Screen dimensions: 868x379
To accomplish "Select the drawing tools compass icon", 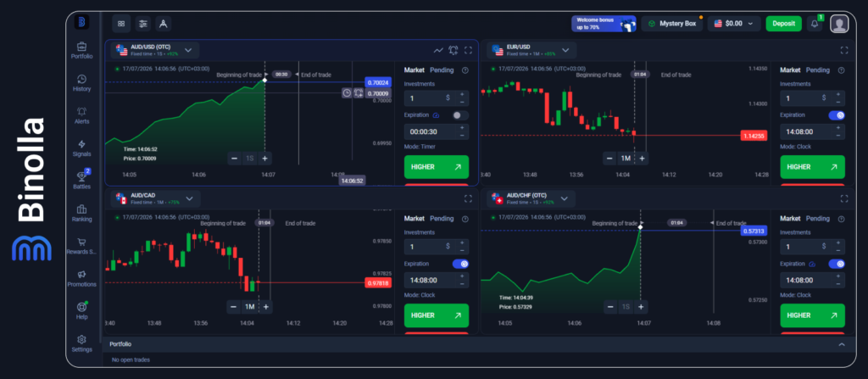I will [x=164, y=23].
